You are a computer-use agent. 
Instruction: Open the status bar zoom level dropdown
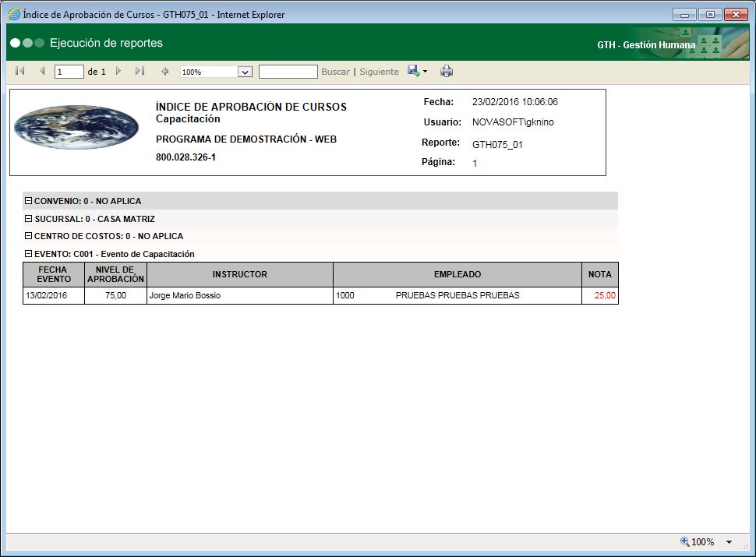pyautogui.click(x=729, y=542)
